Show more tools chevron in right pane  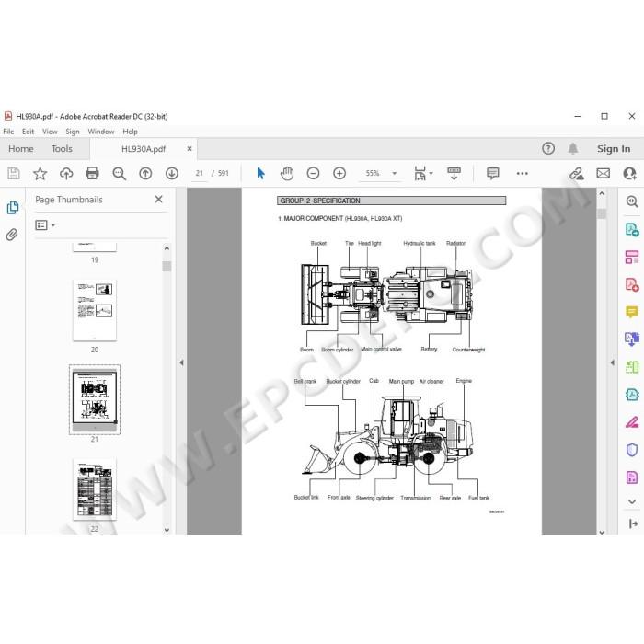[x=632, y=501]
